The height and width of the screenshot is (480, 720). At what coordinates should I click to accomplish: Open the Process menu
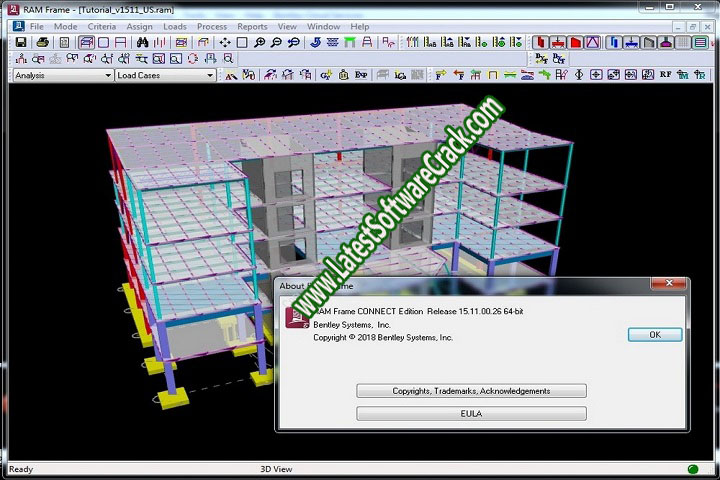212,27
